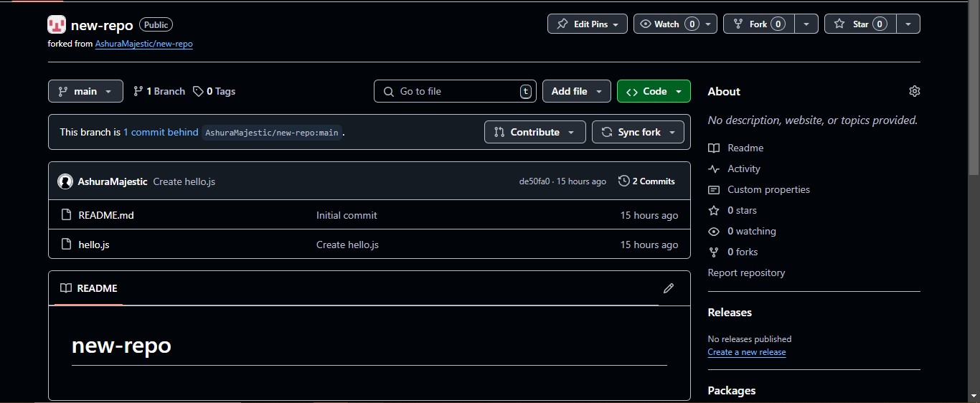Image resolution: width=980 pixels, height=403 pixels.
Task: Open the hello.js file
Action: (94, 245)
